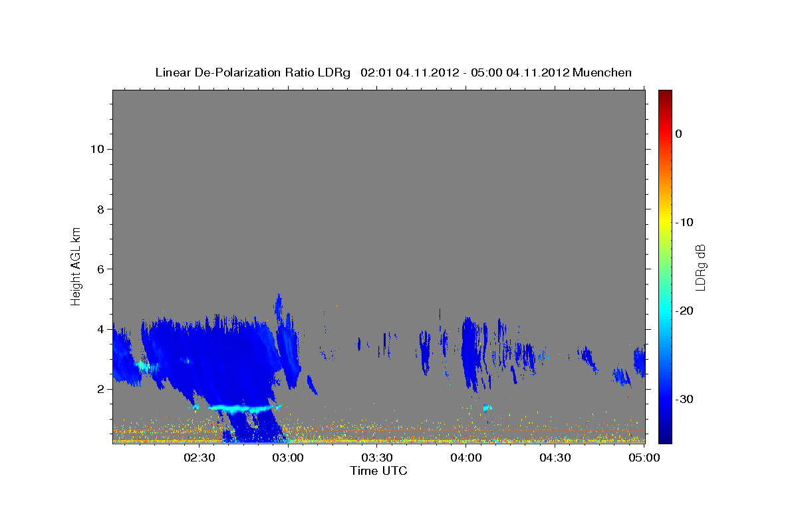Click the 'LDRg dB' colorbar label
The image size is (798, 532).
[700, 267]
